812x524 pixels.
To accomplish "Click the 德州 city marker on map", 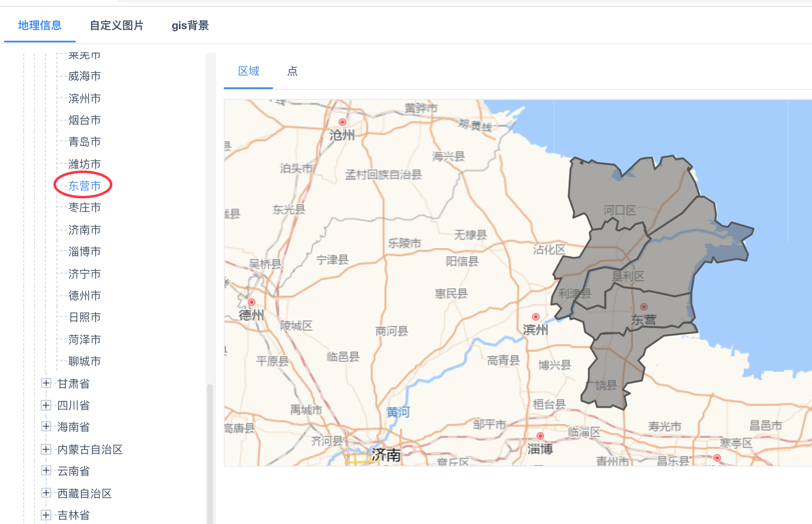I will pyautogui.click(x=251, y=302).
